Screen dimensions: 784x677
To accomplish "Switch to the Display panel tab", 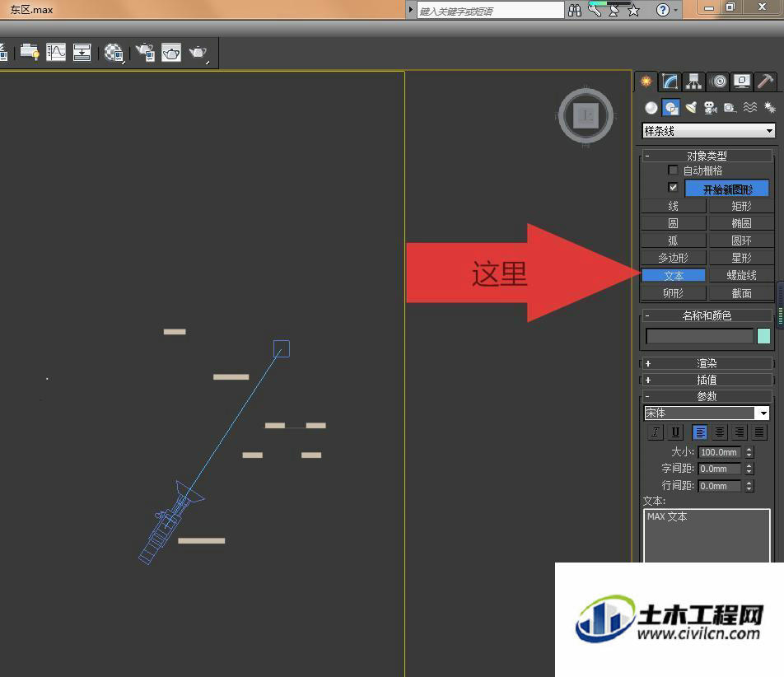I will coord(742,81).
